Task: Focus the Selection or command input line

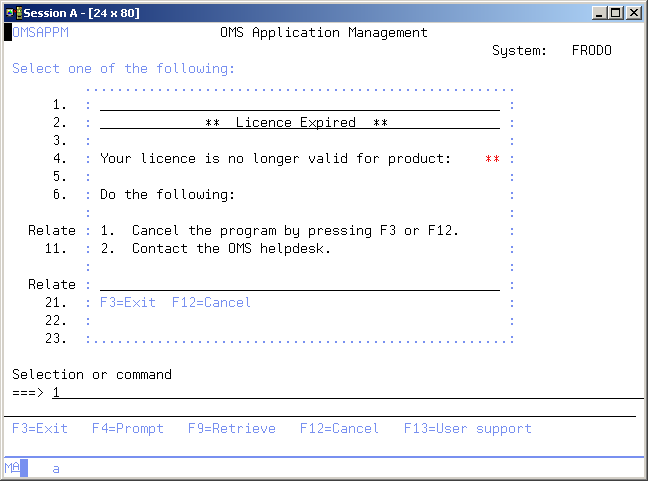Action: tap(340, 392)
